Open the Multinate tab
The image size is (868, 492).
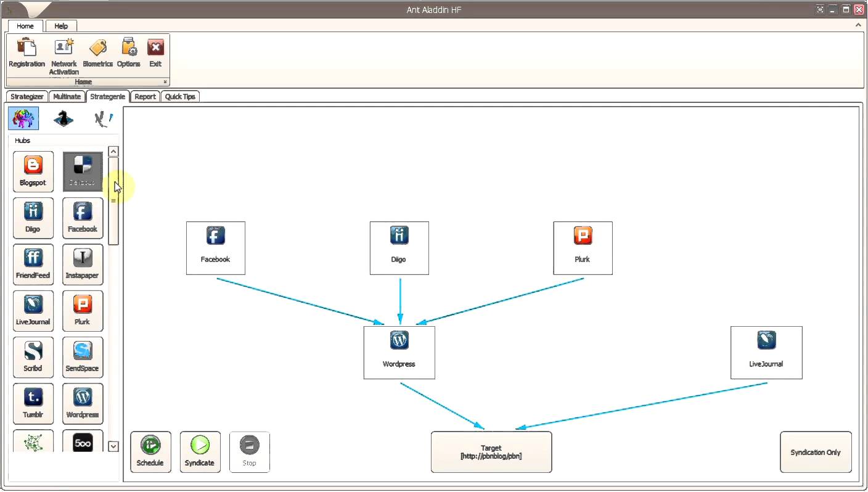point(67,97)
